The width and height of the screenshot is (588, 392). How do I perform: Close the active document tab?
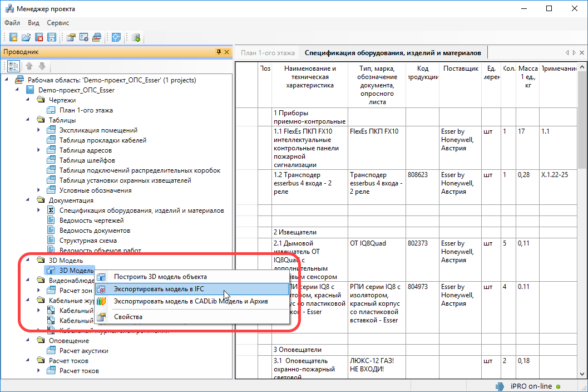582,53
